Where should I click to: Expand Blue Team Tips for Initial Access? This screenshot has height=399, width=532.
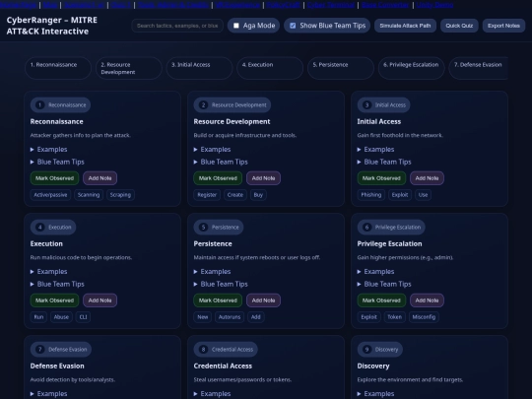pyautogui.click(x=384, y=162)
